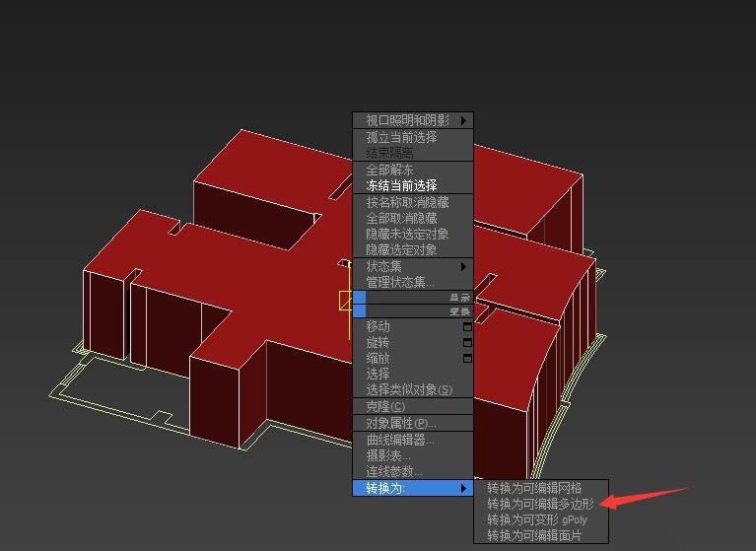Open 连线参数... entry

[413, 471]
